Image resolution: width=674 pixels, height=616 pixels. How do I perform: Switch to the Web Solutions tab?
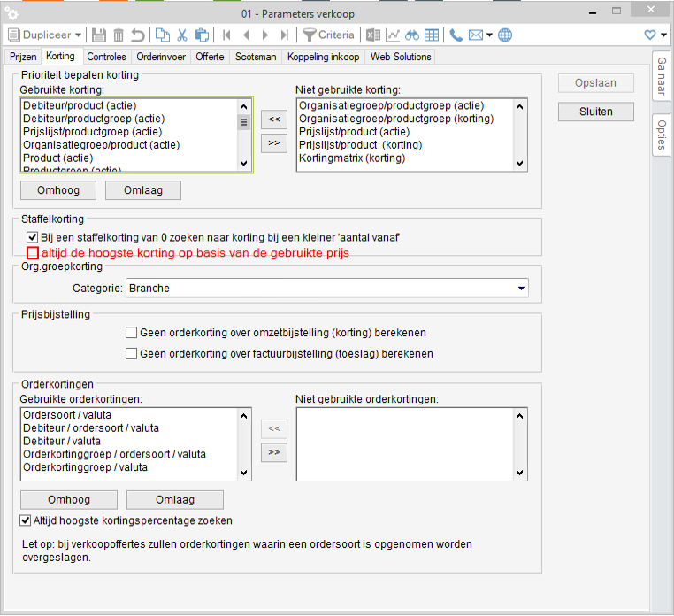pyautogui.click(x=401, y=57)
